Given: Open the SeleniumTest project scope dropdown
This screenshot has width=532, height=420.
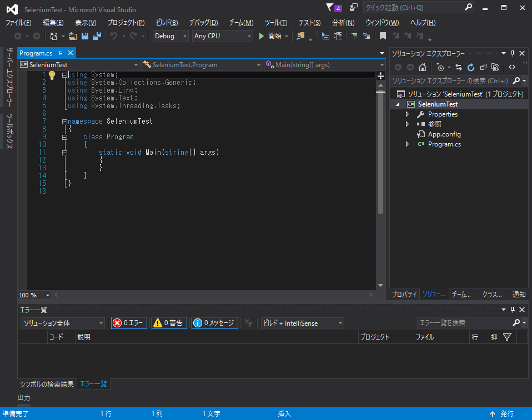Looking at the screenshot, I should [79, 65].
